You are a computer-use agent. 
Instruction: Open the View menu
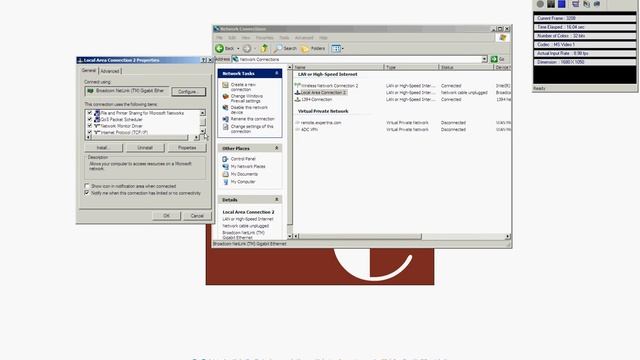(x=246, y=38)
